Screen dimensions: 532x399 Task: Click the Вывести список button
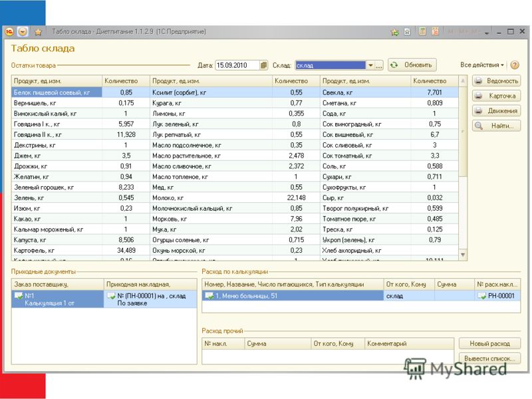[489, 358]
